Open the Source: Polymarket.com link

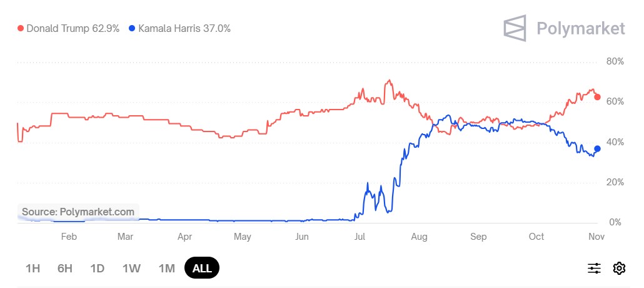(x=78, y=212)
